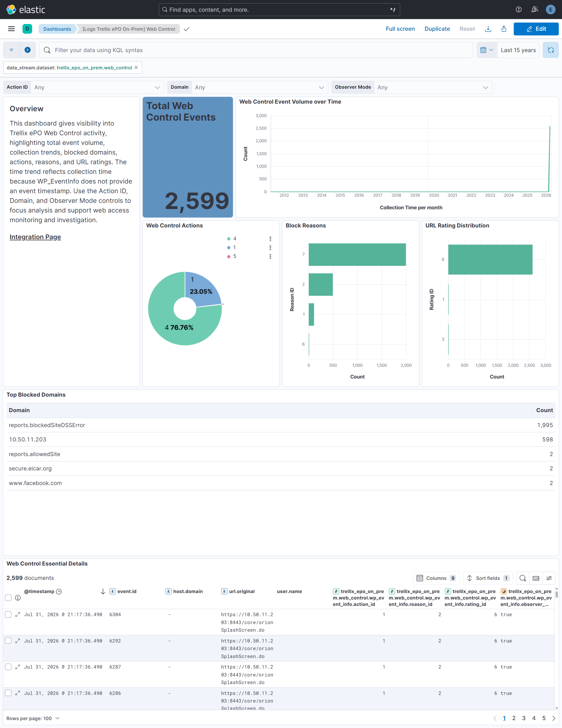Open the Domain control dropdown
Image resolution: width=562 pixels, height=728 pixels.
[260, 87]
